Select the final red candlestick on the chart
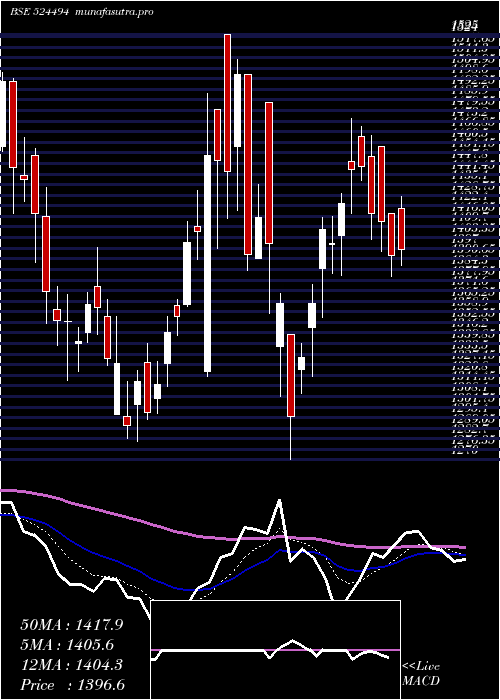 point(401,229)
